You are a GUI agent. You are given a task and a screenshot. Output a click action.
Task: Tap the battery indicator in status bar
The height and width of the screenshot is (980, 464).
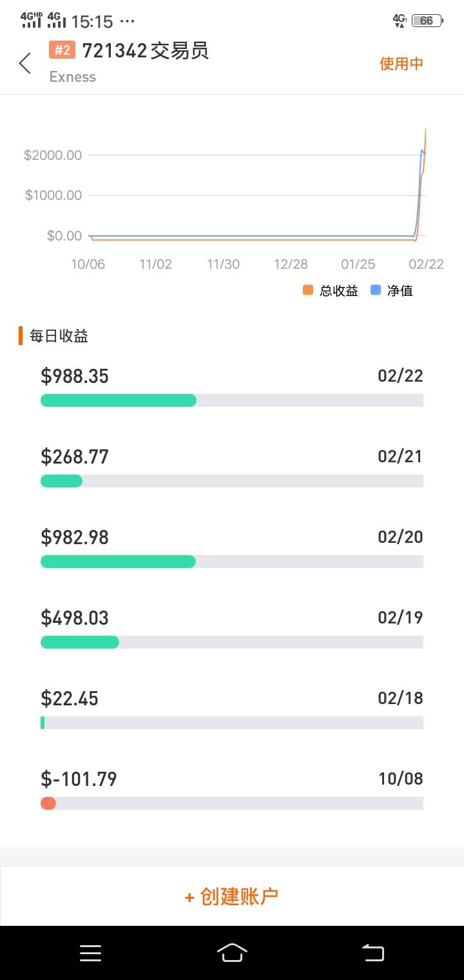[x=427, y=21]
